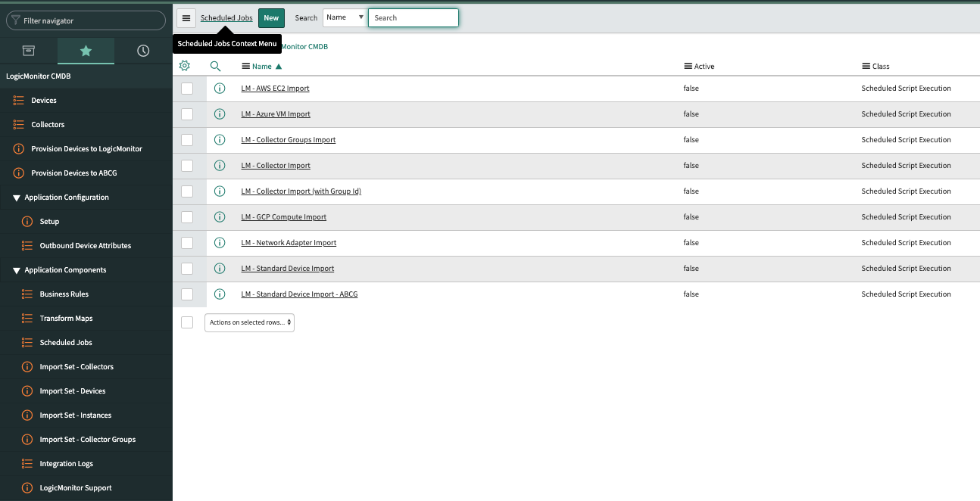Select Integration Logs in the sidebar
Image resolution: width=980 pixels, height=501 pixels.
67,464
